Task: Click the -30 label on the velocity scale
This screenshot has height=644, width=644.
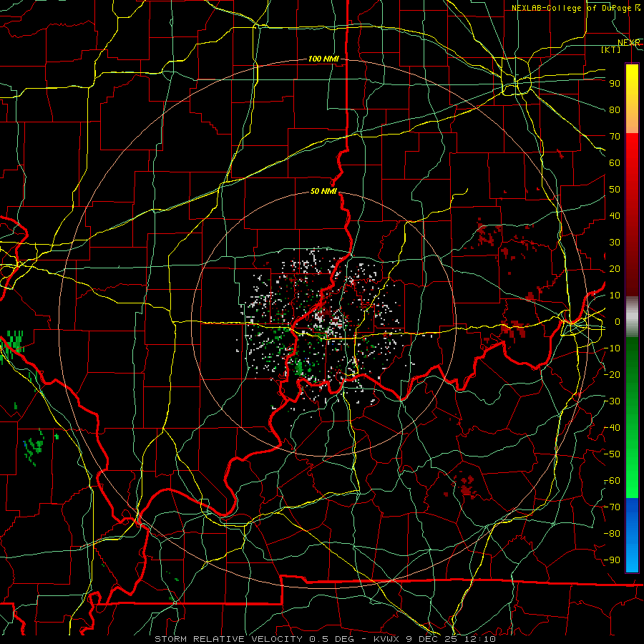Action: [x=613, y=401]
